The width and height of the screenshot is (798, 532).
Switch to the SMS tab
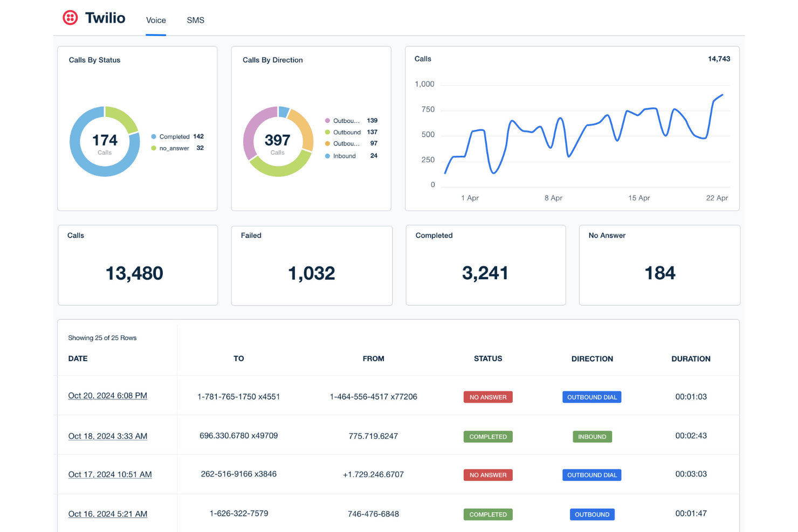click(x=196, y=20)
